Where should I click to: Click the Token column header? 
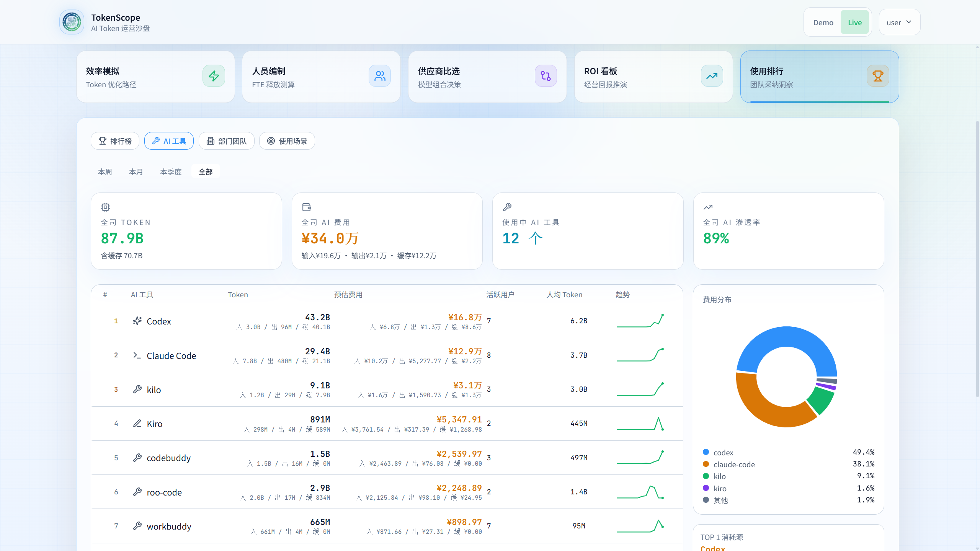(238, 295)
